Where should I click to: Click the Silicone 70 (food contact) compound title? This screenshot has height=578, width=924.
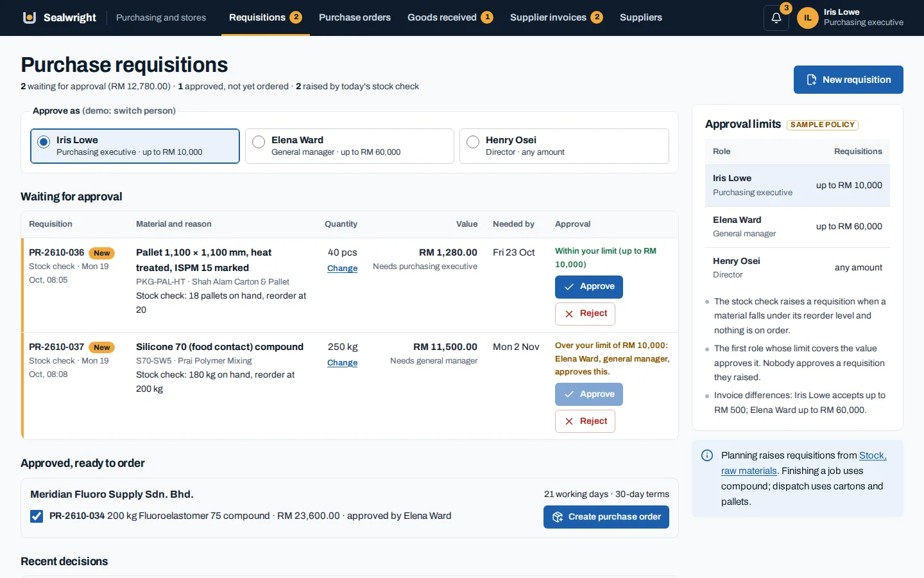tap(219, 347)
